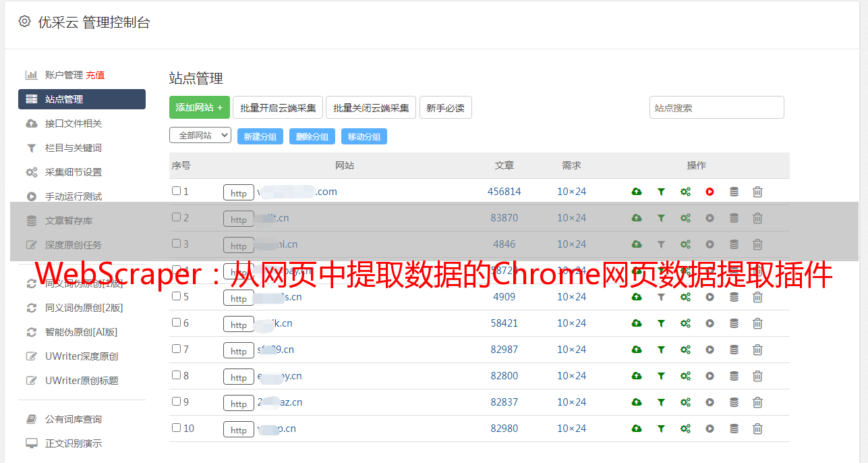Click 批量关闭云端采集 button

(371, 107)
